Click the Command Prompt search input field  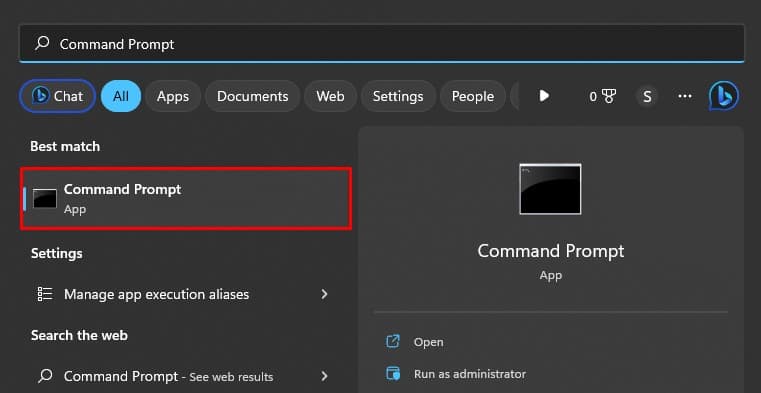click(381, 44)
